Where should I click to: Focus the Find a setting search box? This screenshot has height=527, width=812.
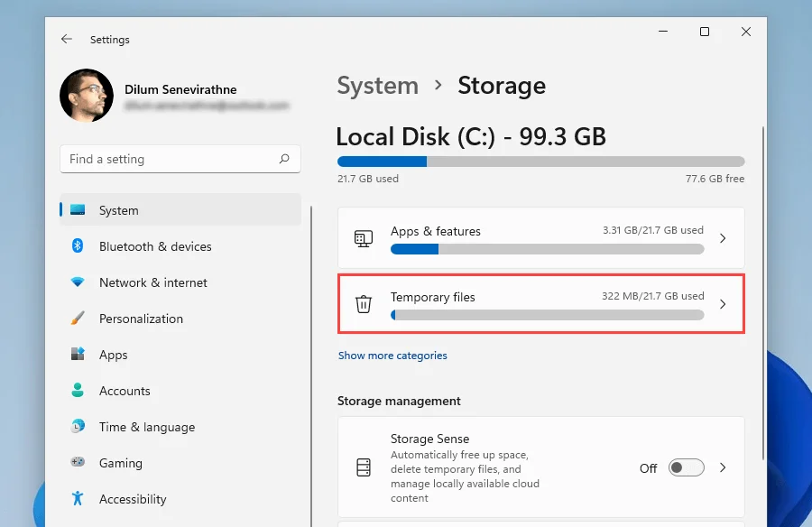tap(180, 159)
